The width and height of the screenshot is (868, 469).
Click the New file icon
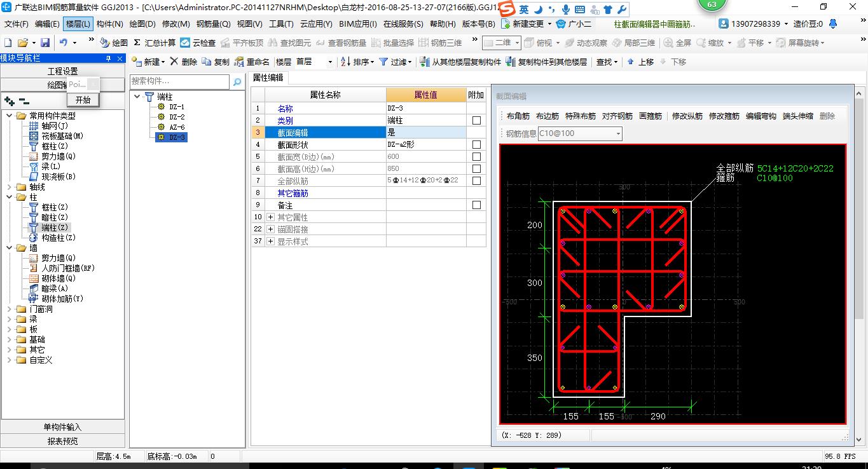pyautogui.click(x=8, y=43)
